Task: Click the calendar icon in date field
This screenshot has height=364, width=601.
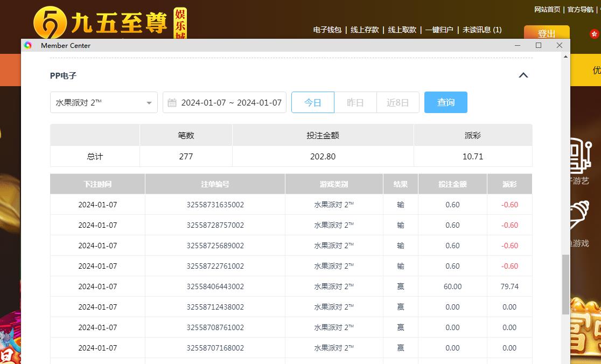Action: pyautogui.click(x=172, y=102)
